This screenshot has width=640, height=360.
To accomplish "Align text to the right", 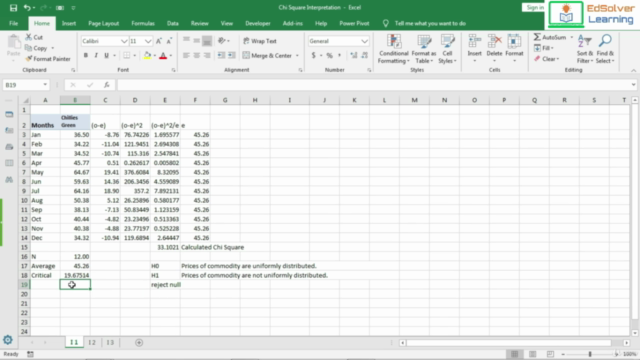I will tap(207, 56).
